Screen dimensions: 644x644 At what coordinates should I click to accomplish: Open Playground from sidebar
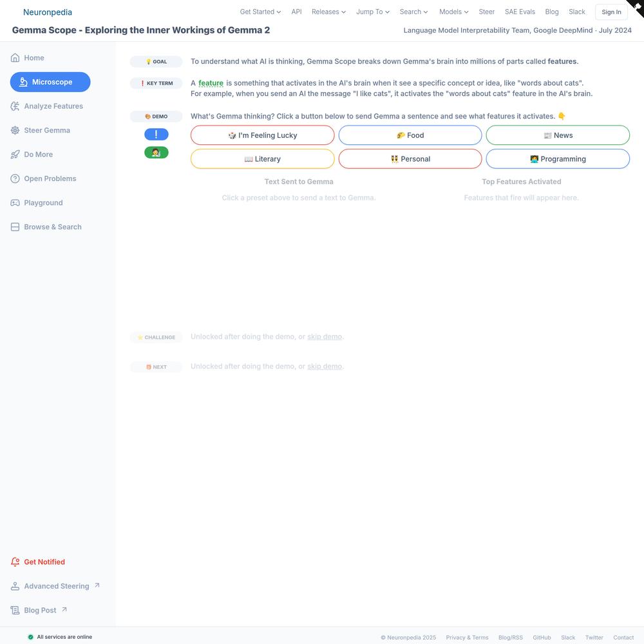[x=37, y=203]
